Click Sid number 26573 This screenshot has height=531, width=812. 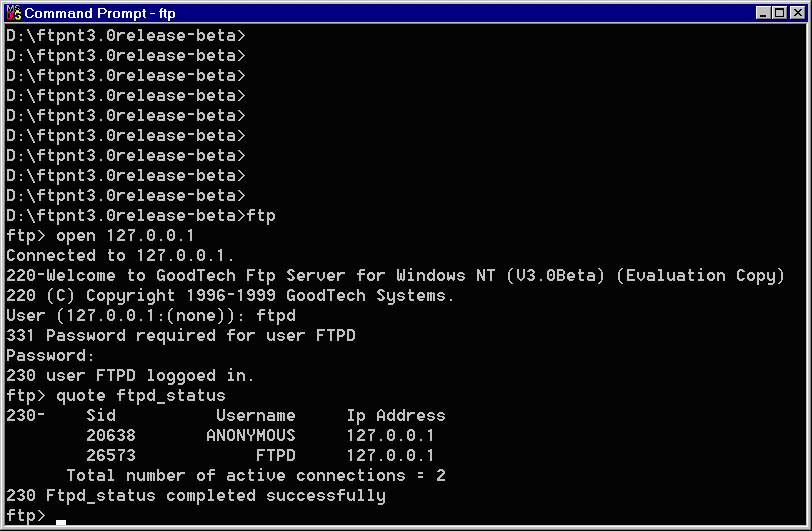click(111, 456)
